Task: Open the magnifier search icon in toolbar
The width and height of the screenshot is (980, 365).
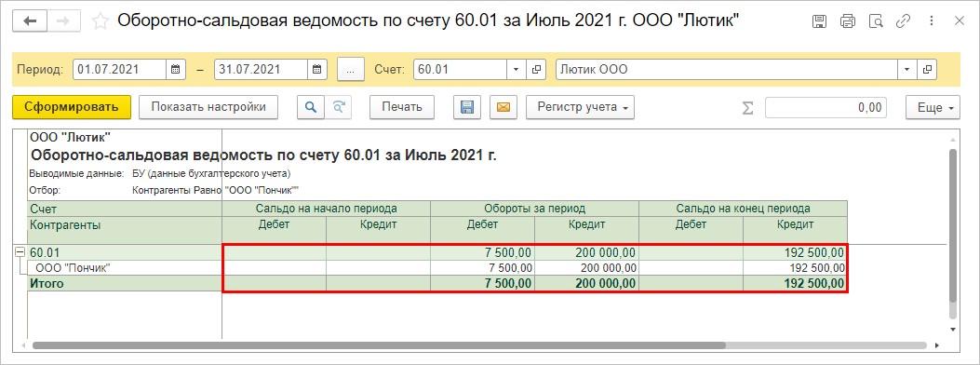Action: pyautogui.click(x=310, y=107)
